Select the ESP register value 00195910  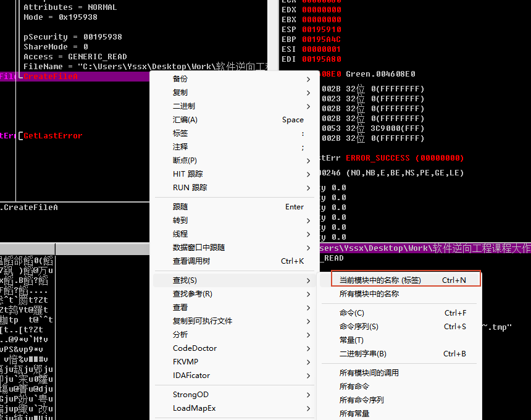coord(321,30)
